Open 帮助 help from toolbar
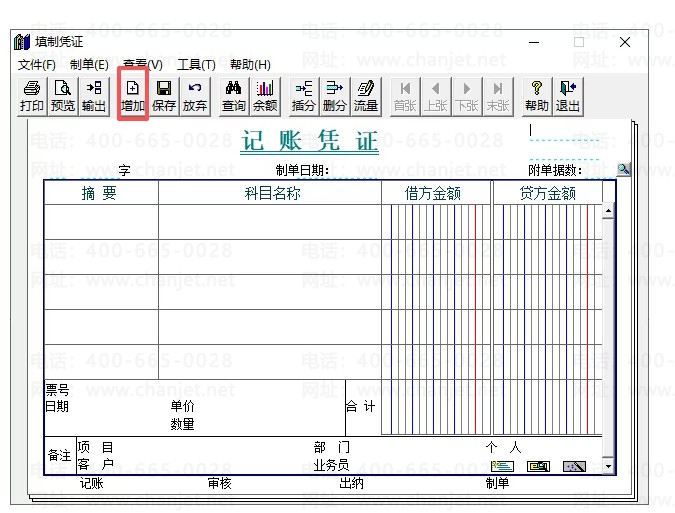This screenshot has width=675, height=513. coord(536,96)
